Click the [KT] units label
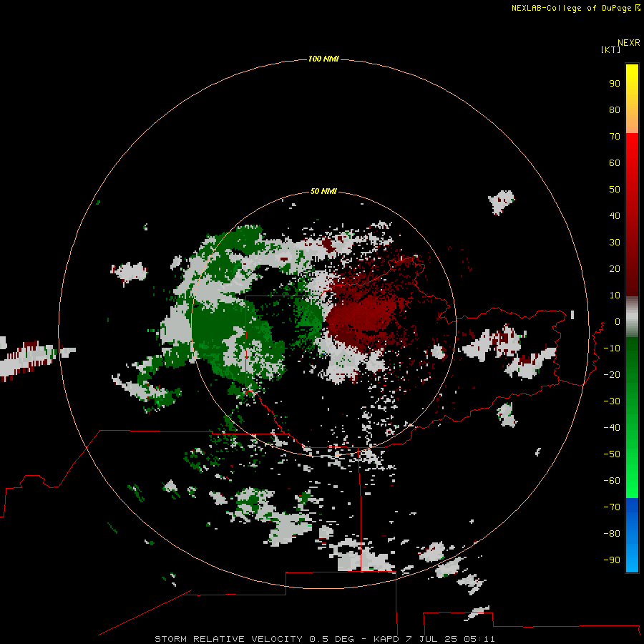The width and height of the screenshot is (644, 644). click(610, 49)
